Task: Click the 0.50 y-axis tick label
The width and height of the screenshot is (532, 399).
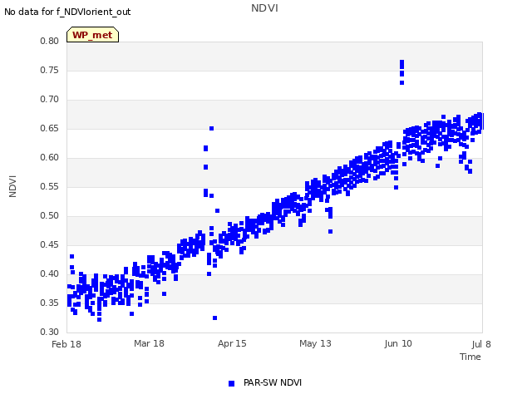Action: [49, 216]
